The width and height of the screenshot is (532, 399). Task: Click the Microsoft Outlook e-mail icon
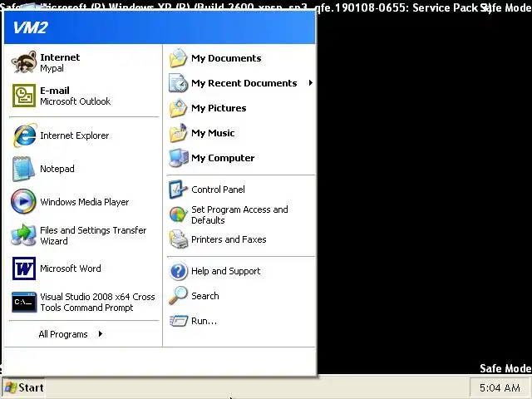coord(24,96)
